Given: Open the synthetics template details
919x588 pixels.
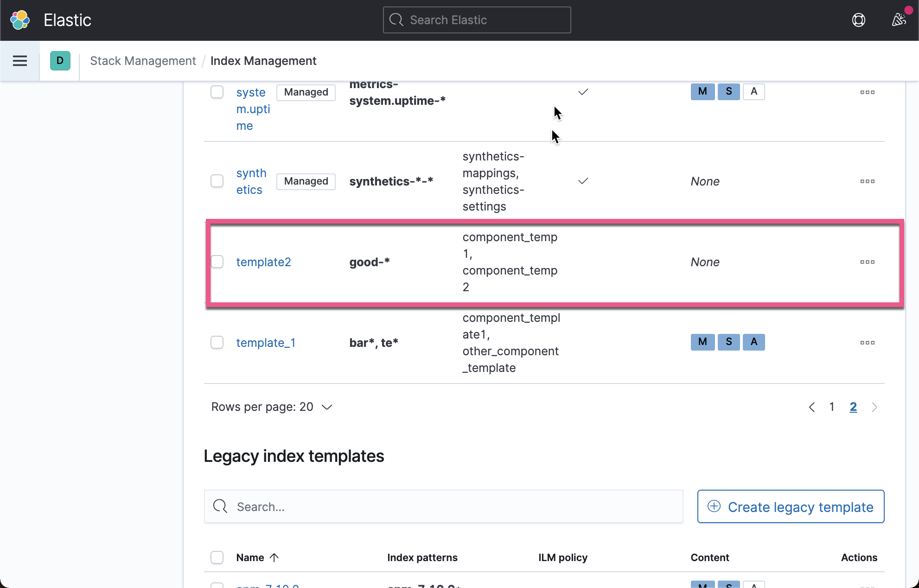Looking at the screenshot, I should [x=251, y=181].
